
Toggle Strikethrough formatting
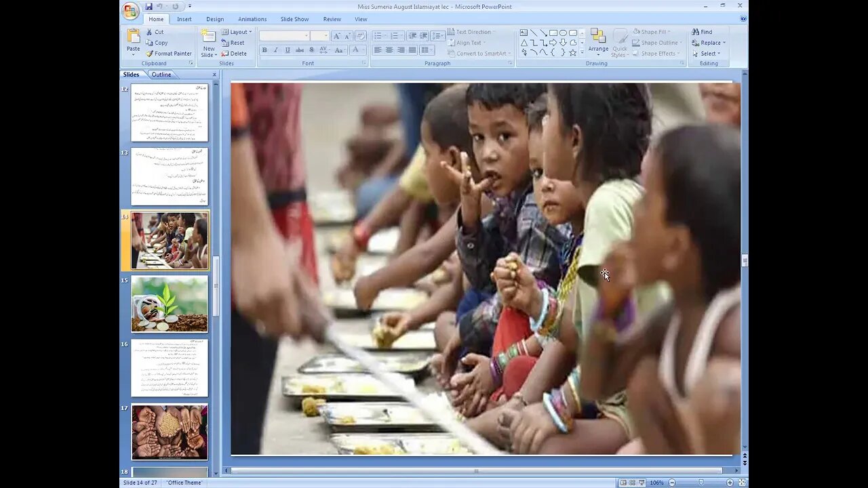[x=300, y=50]
